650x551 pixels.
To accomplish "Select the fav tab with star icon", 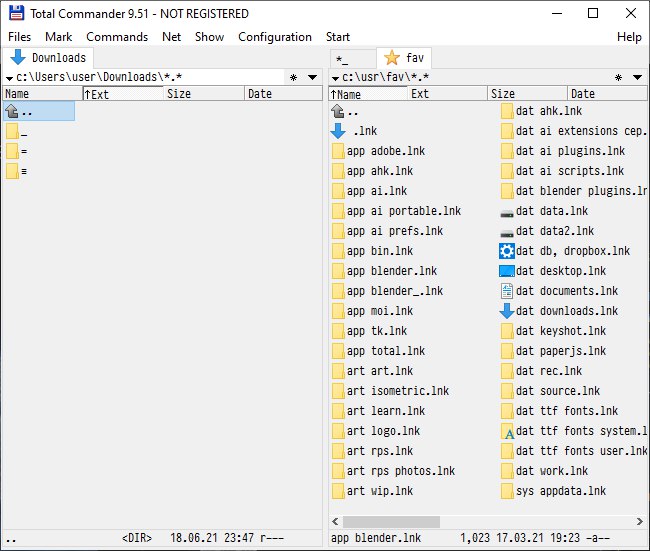I will (x=404, y=58).
